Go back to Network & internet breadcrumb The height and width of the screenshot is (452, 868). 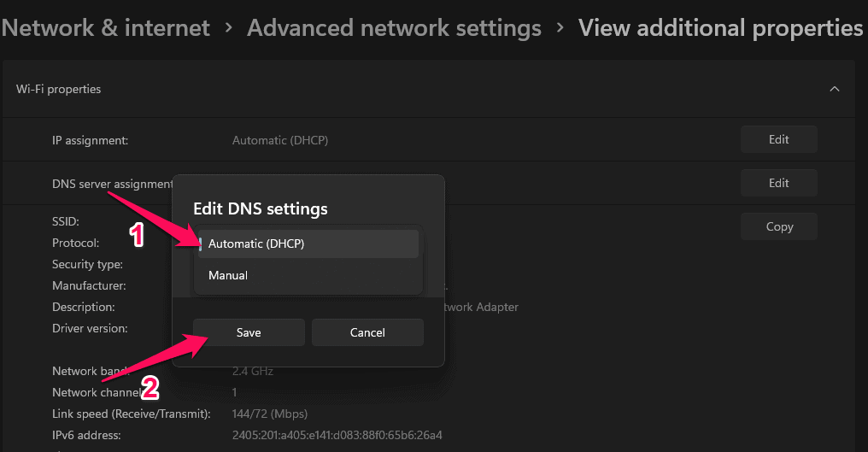click(105, 27)
